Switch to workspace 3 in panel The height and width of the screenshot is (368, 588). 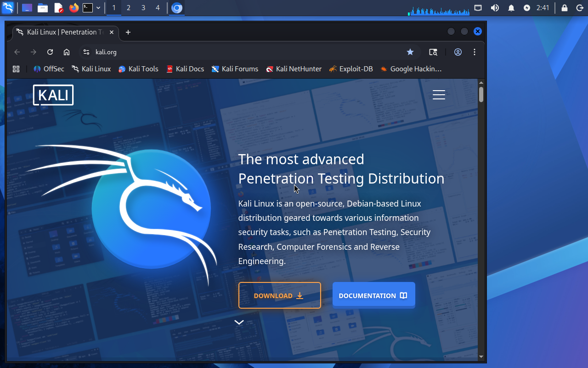pyautogui.click(x=143, y=8)
